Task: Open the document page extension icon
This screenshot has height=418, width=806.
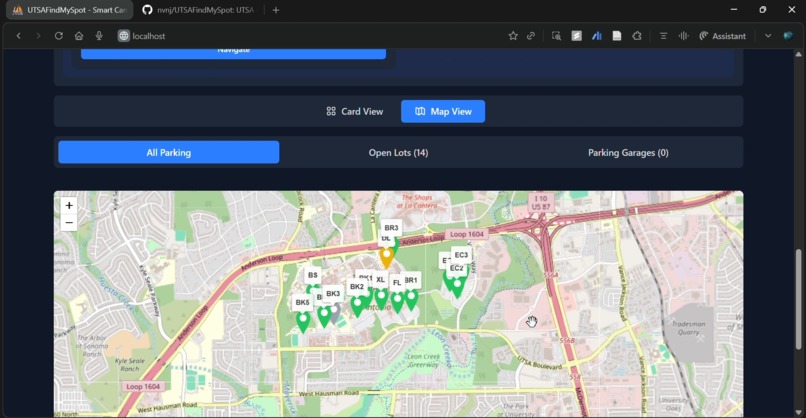Action: pyautogui.click(x=617, y=36)
